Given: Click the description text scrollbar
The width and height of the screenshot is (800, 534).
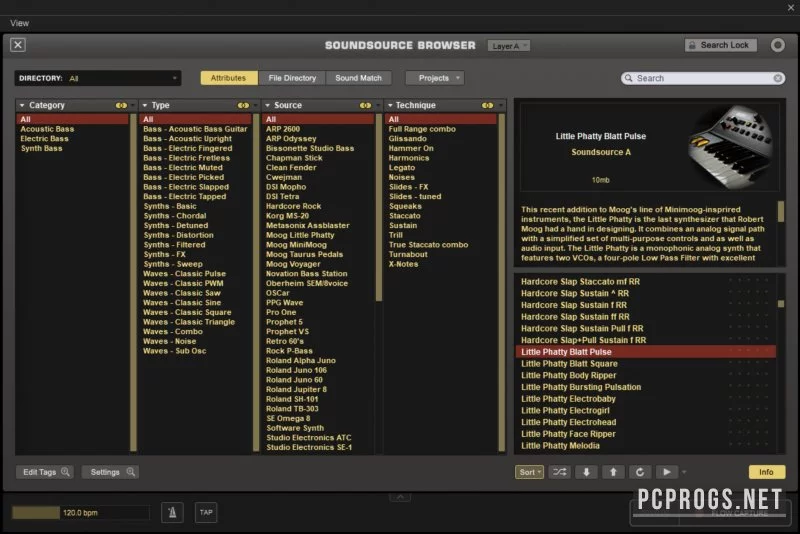Looking at the screenshot, I should click(781, 211).
